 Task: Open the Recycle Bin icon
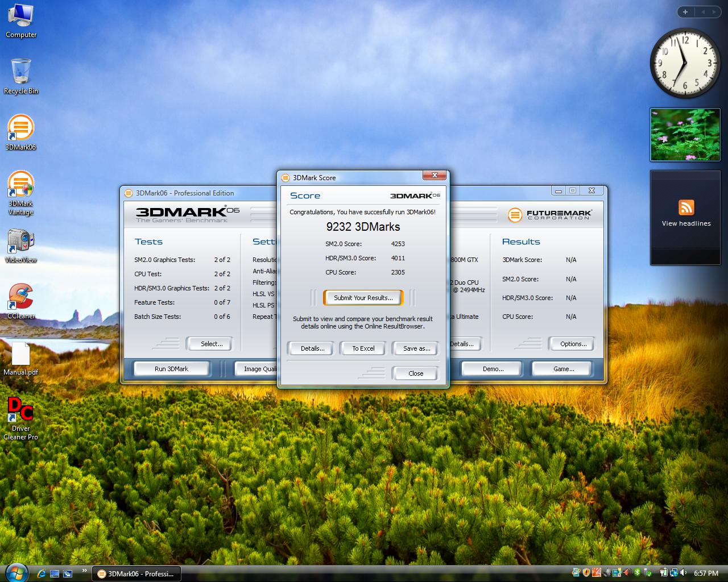click(x=21, y=77)
